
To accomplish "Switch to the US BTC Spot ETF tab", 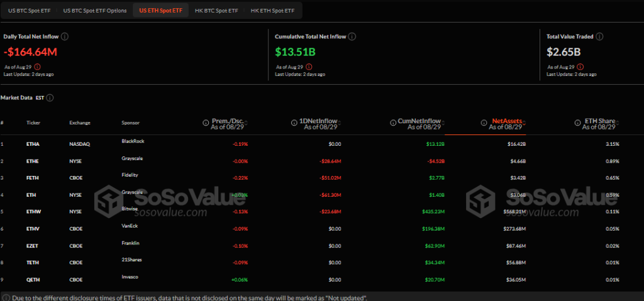I will point(30,11).
